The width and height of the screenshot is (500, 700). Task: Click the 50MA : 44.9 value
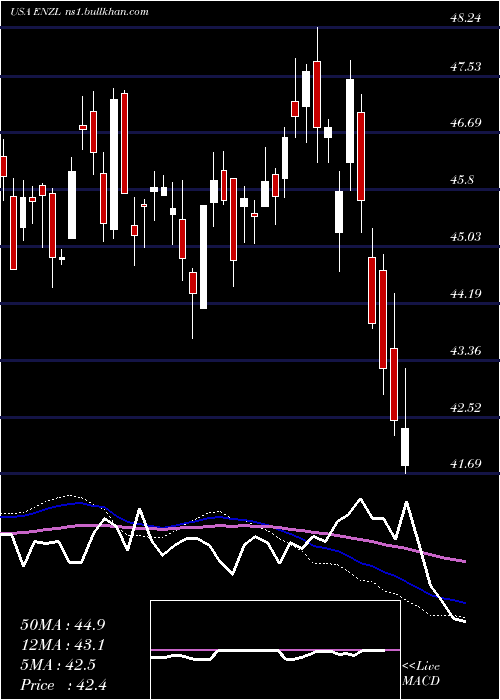63,625
